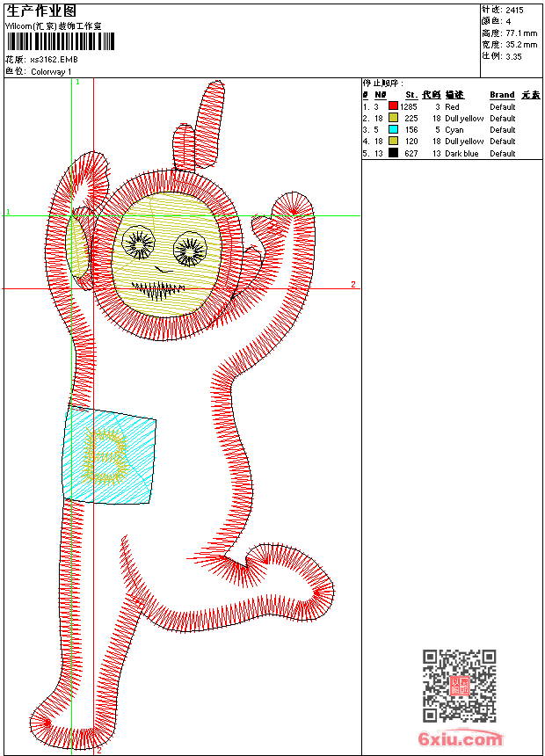545x756 pixels.
Task: Click the Dark blue swatch in row 5
Action: 394,153
